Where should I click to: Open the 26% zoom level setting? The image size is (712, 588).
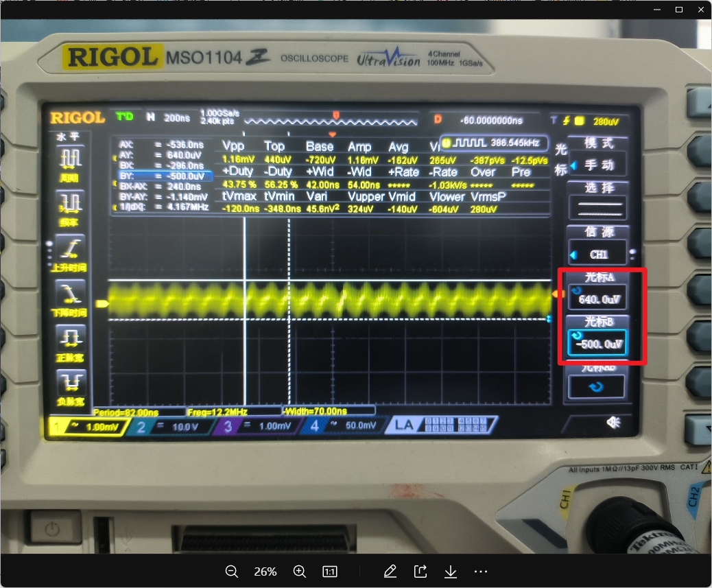265,572
